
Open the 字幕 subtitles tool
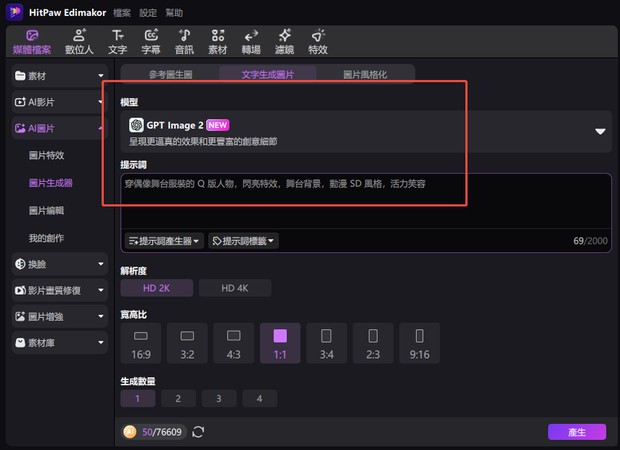[151, 42]
